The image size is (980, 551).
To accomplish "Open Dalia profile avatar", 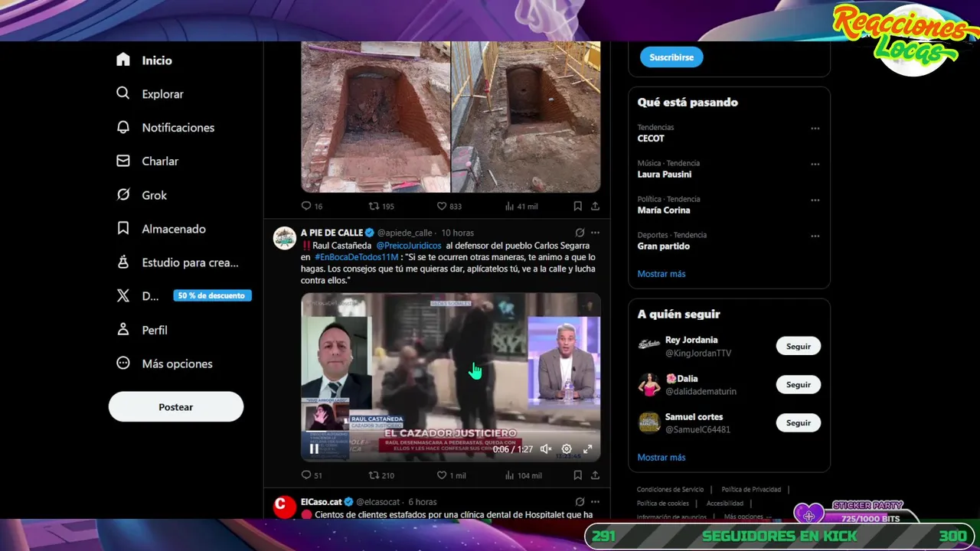I will tap(649, 384).
